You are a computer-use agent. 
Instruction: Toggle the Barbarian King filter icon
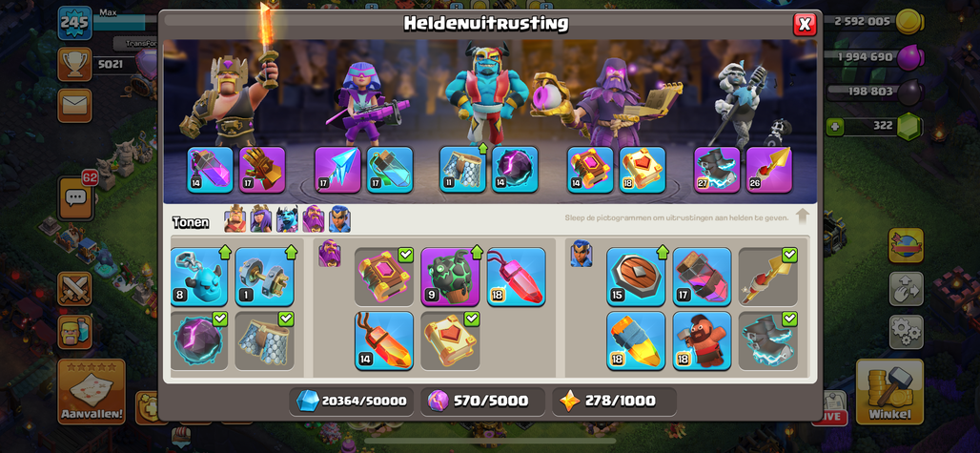point(235,218)
